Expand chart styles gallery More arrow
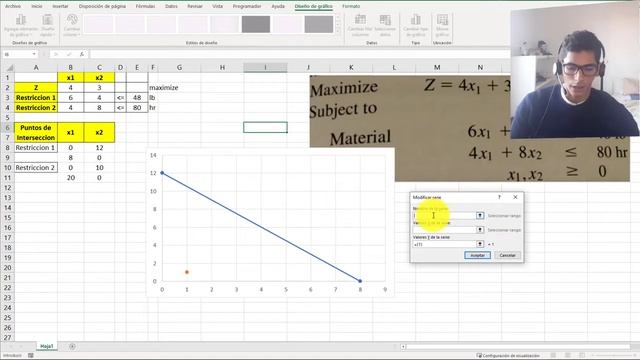The width and height of the screenshot is (640, 360). click(x=338, y=31)
